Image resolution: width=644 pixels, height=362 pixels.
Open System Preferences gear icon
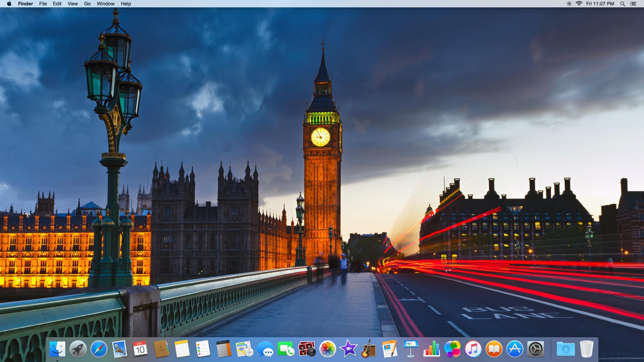pyautogui.click(x=535, y=349)
